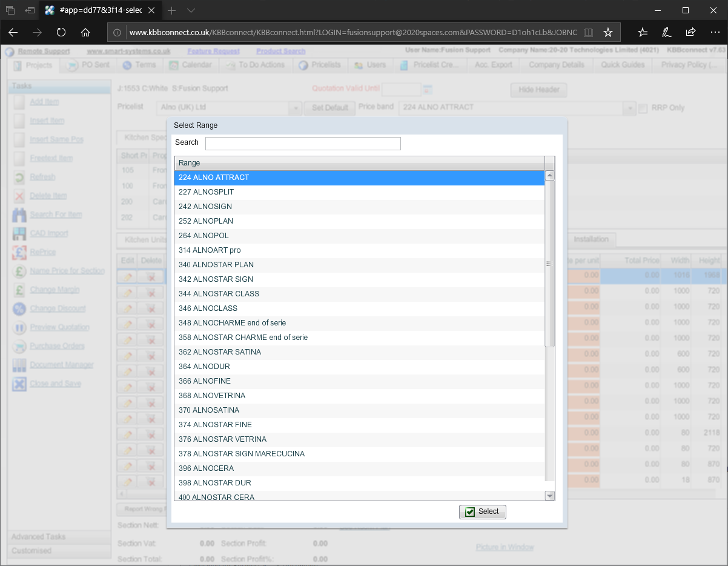Open browser Settings and more menu
The width and height of the screenshot is (728, 566).
coord(715,32)
